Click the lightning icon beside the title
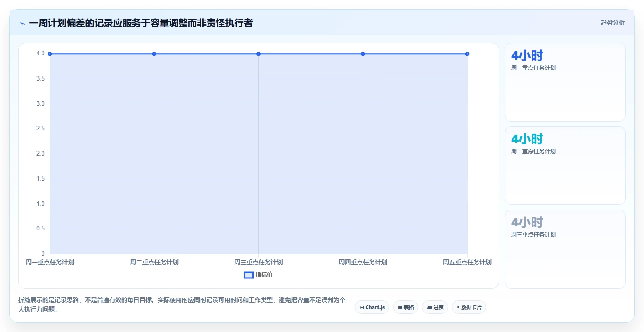 click(x=22, y=23)
